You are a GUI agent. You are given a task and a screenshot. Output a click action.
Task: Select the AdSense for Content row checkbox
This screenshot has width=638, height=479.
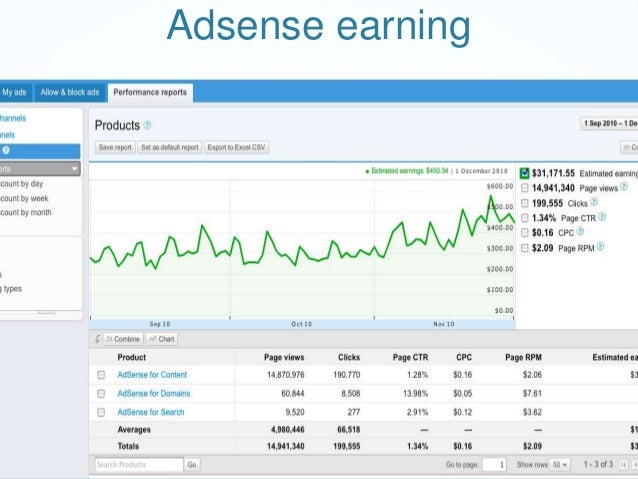pos(101,375)
